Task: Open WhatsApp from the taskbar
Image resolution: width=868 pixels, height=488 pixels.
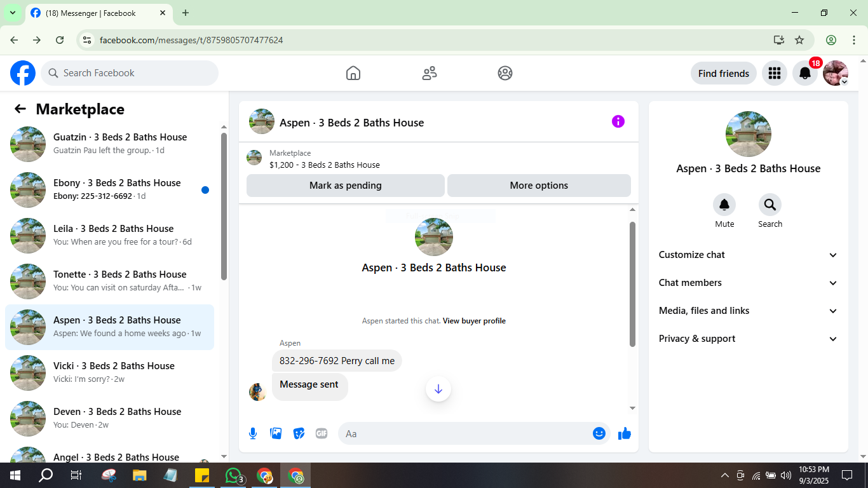Action: tap(234, 475)
